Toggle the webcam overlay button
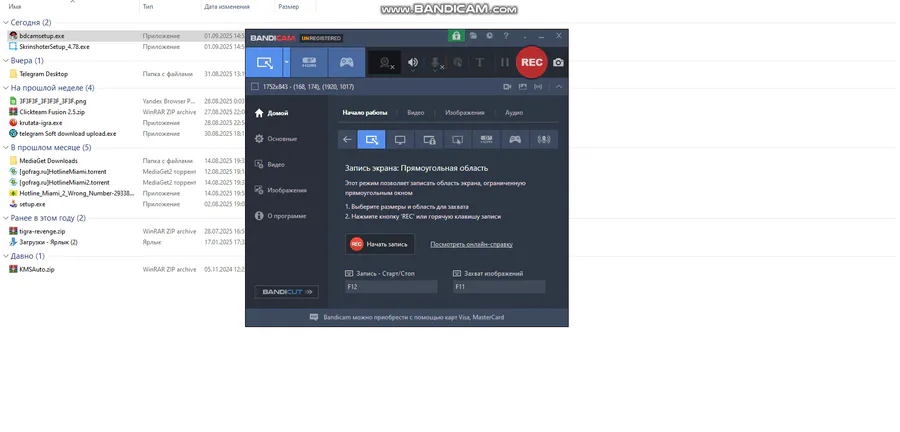This screenshot has height=432, width=900. click(385, 63)
